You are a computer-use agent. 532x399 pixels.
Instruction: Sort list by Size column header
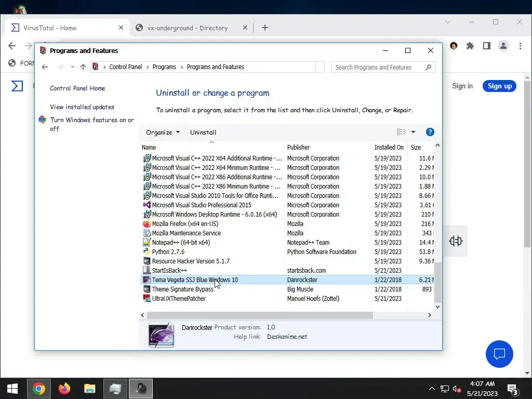[416, 147]
